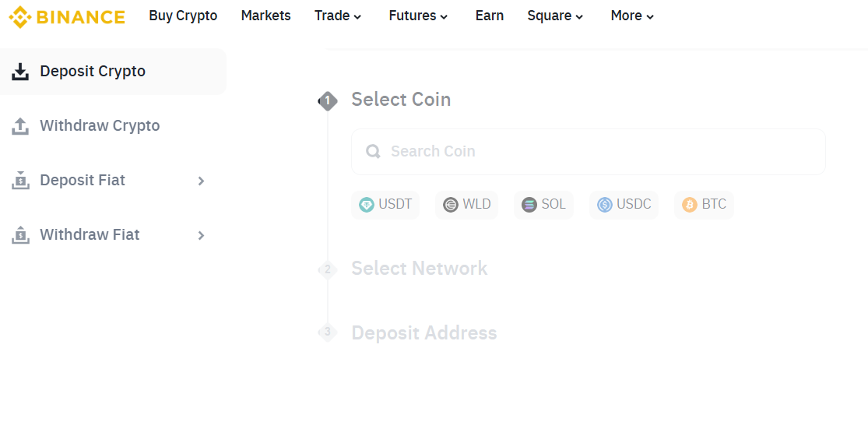Expand the Trade dropdown menu

click(338, 16)
